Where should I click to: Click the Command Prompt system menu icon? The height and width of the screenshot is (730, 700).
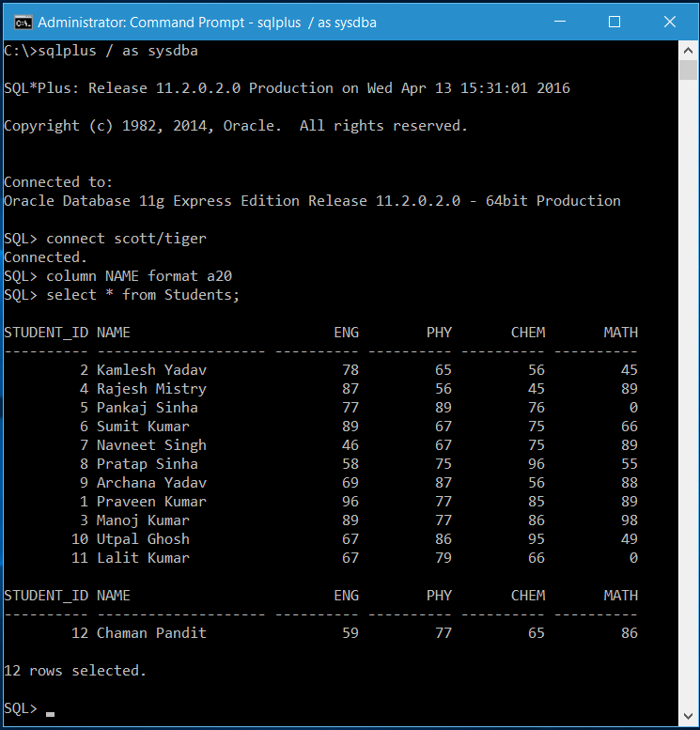pos(23,22)
